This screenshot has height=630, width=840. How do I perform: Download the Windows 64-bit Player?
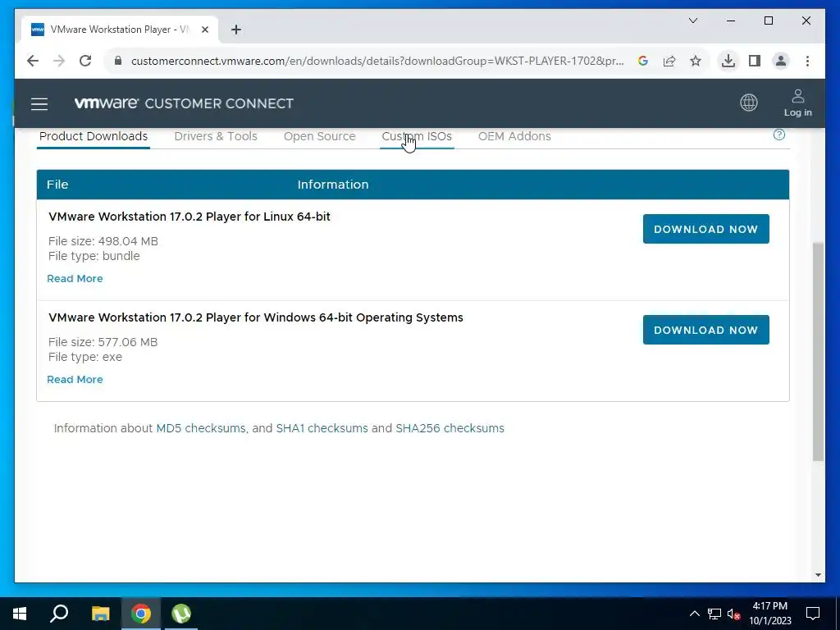click(x=705, y=330)
